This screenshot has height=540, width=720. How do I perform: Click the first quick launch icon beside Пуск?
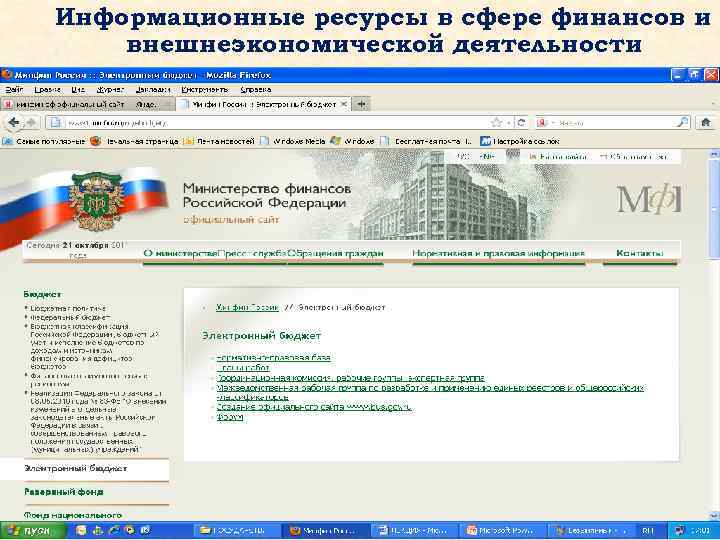tap(81, 530)
